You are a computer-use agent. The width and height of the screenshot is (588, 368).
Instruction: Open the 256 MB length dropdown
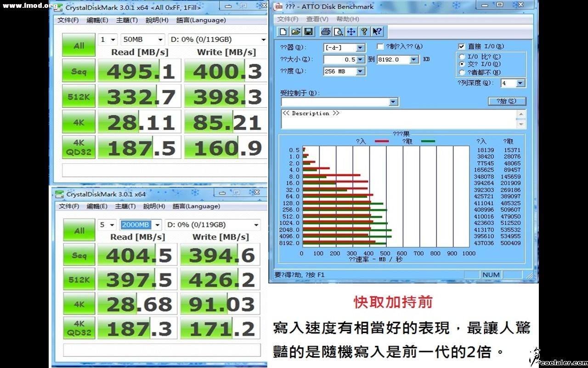click(x=360, y=72)
